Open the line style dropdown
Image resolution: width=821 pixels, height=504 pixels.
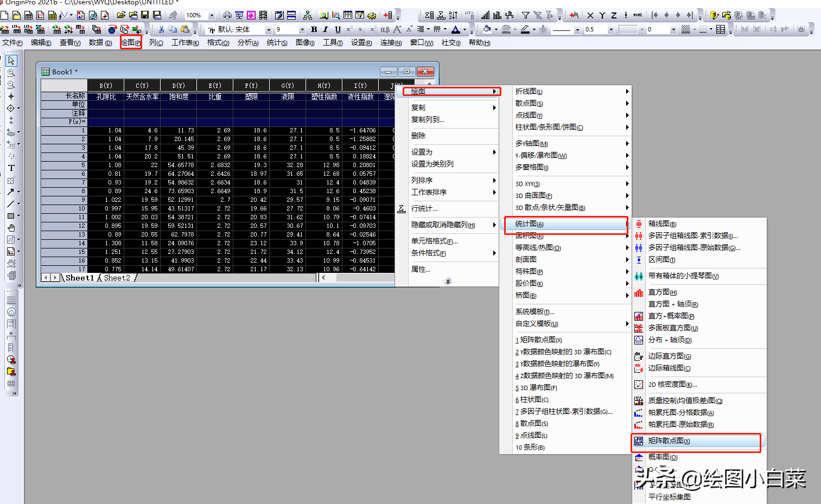click(577, 29)
